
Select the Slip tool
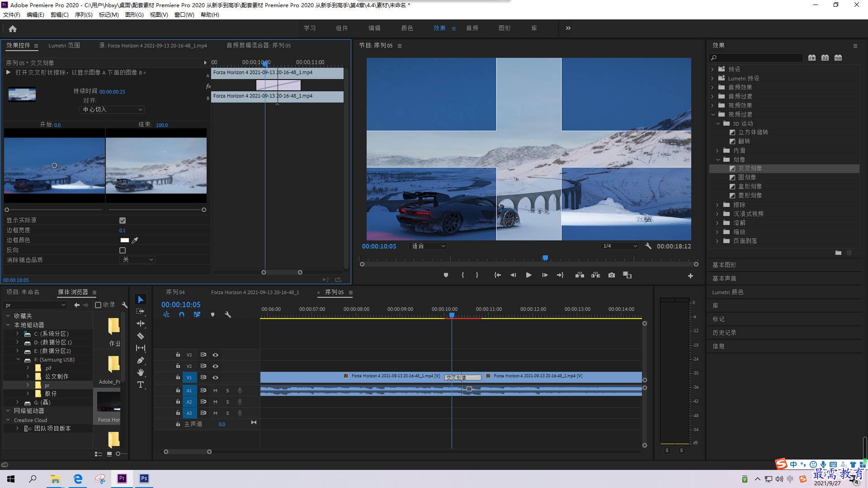coord(141,348)
